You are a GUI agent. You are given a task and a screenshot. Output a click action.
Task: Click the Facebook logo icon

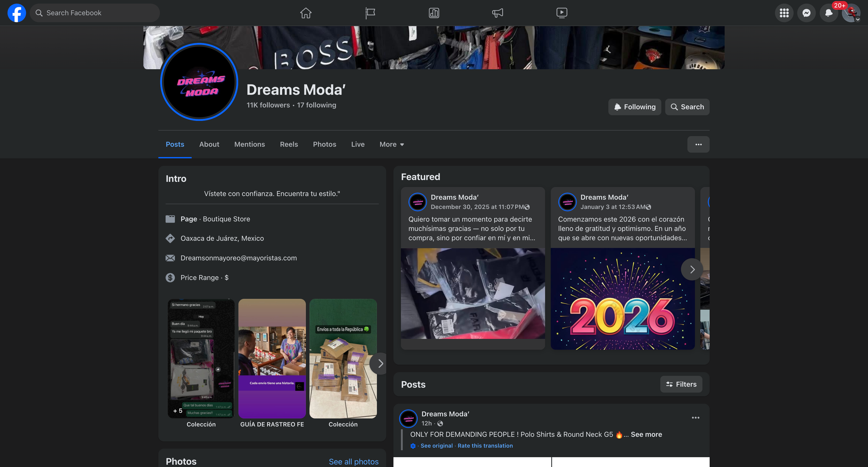pyautogui.click(x=17, y=13)
